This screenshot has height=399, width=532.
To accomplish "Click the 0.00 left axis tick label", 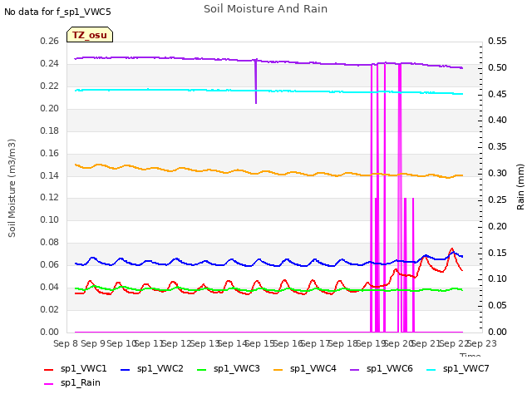I will click(50, 332).
